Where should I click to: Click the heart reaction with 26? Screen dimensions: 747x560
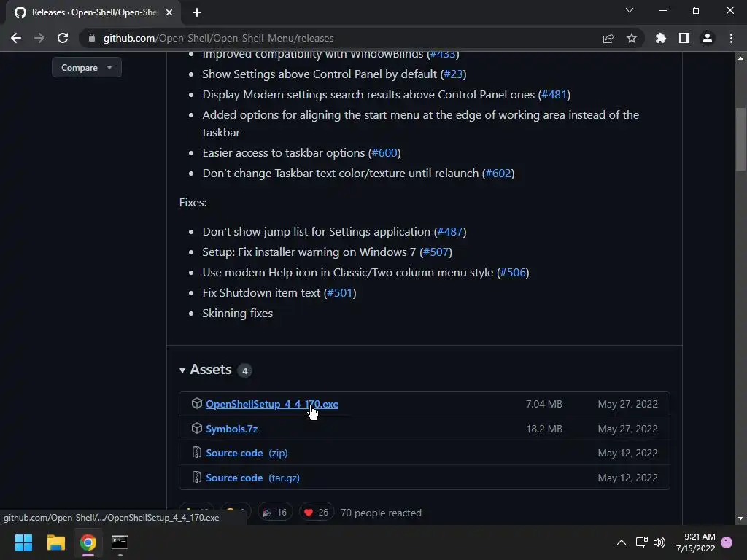click(317, 513)
